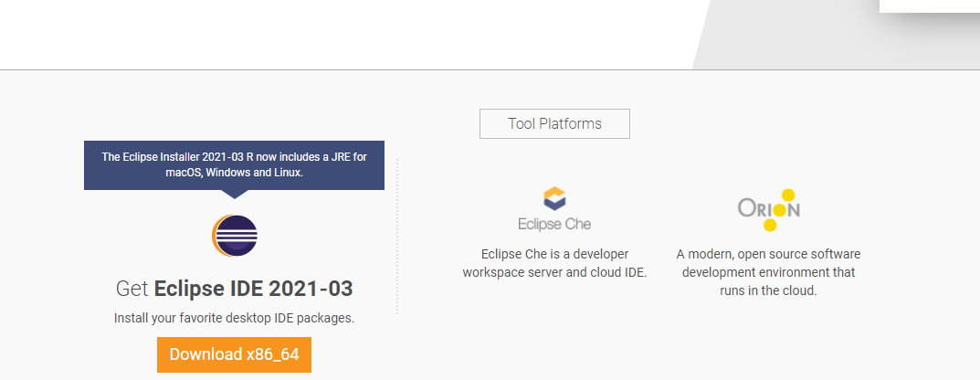Screen dimensions: 980x380
Task: Click the 'Eclipse Che is a developer workspace server' description
Action: [554, 263]
